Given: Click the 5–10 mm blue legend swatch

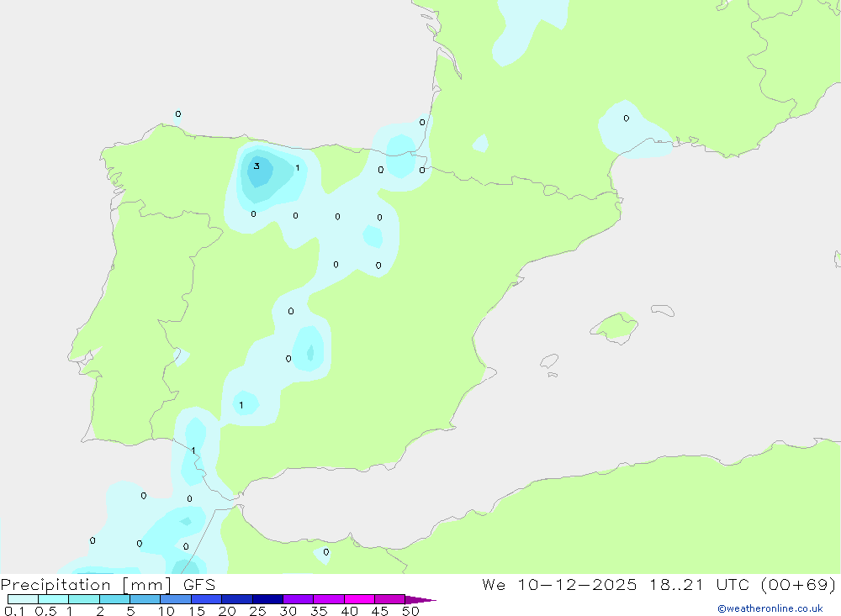Looking at the screenshot, I should coord(145,599).
